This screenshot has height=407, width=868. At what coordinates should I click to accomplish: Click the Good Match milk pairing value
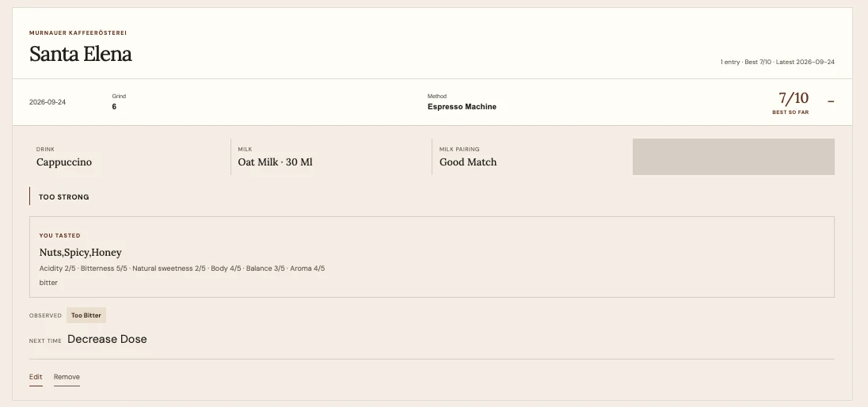click(468, 162)
